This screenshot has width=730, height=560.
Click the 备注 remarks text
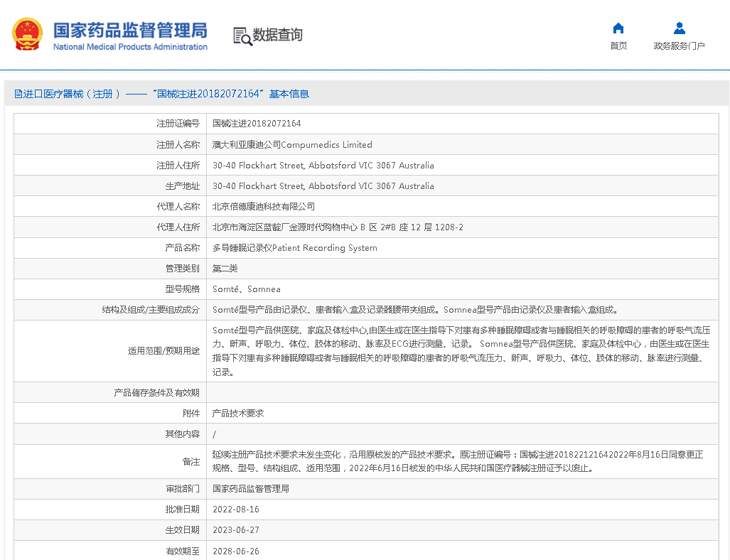pyautogui.click(x=458, y=461)
